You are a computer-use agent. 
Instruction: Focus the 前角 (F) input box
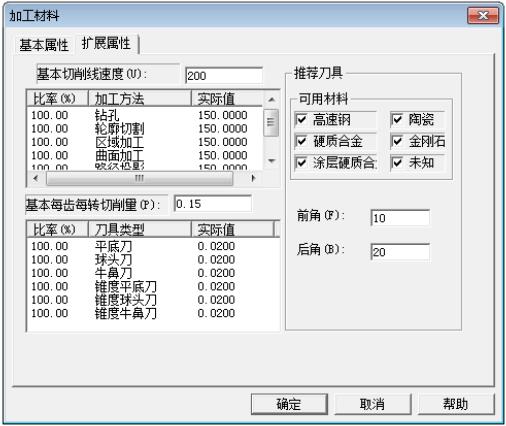coord(400,218)
